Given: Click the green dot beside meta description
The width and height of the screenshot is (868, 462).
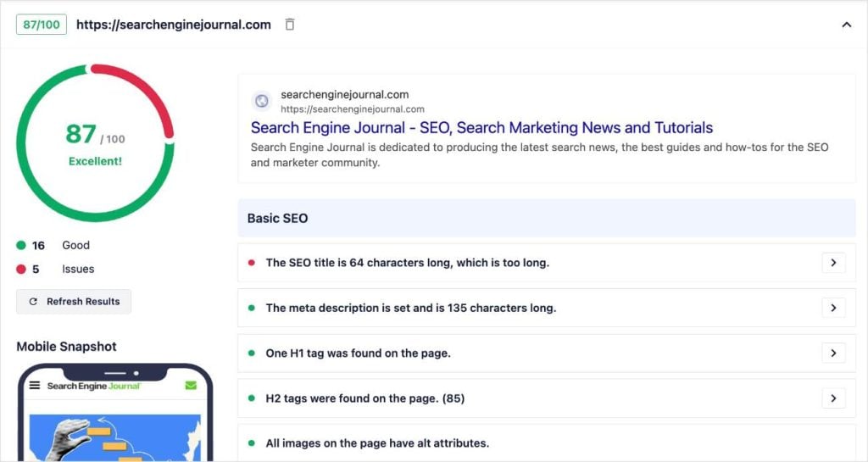Looking at the screenshot, I should (x=251, y=309).
